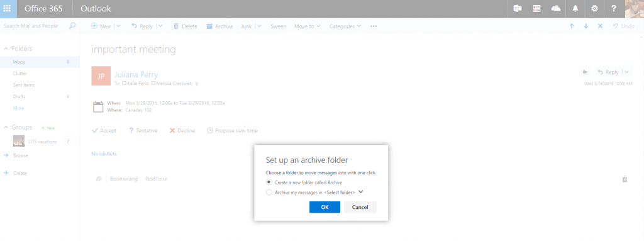This screenshot has height=241, width=644.
Task: Click Reply in the message header
Action: (608, 72)
